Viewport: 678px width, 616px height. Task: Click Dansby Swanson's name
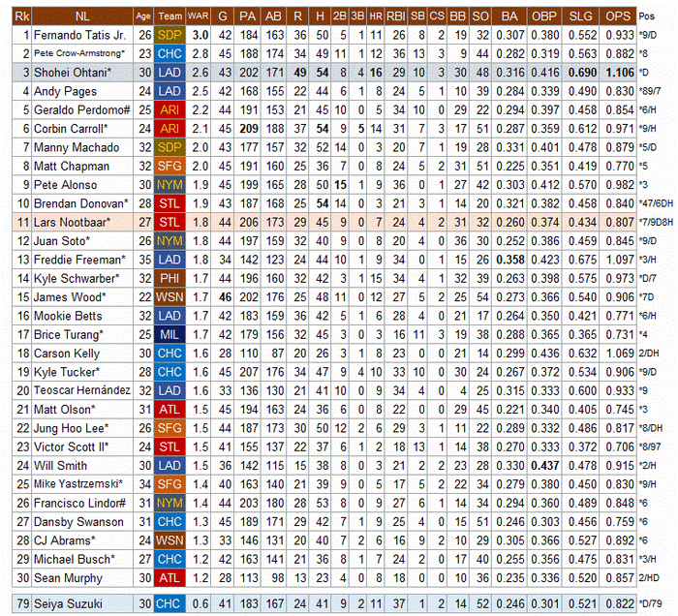click(x=78, y=522)
